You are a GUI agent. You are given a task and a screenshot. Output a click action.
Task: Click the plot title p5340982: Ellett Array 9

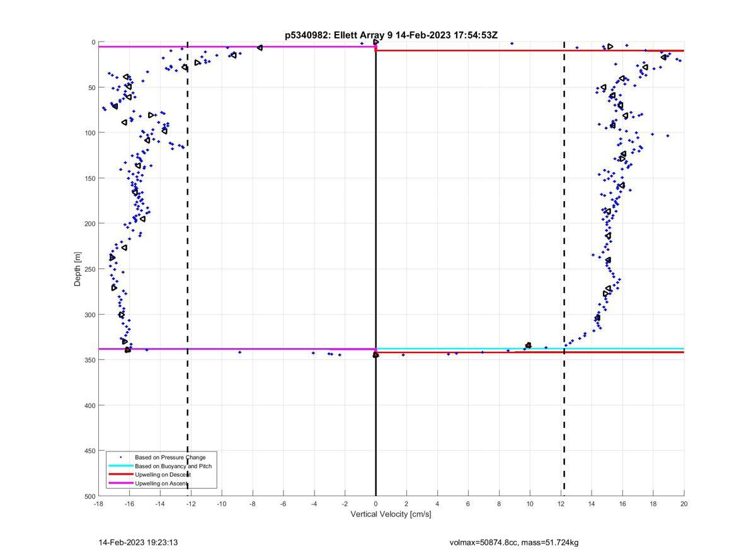391,35
